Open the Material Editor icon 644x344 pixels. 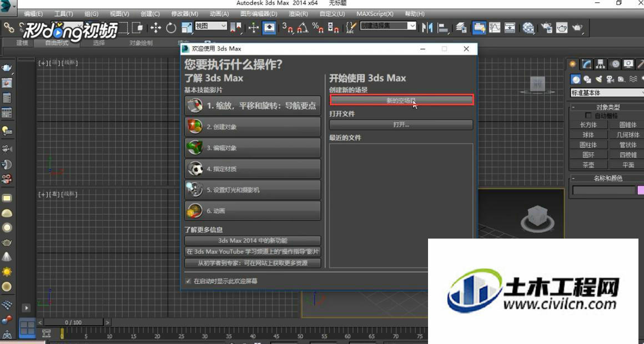tap(528, 28)
